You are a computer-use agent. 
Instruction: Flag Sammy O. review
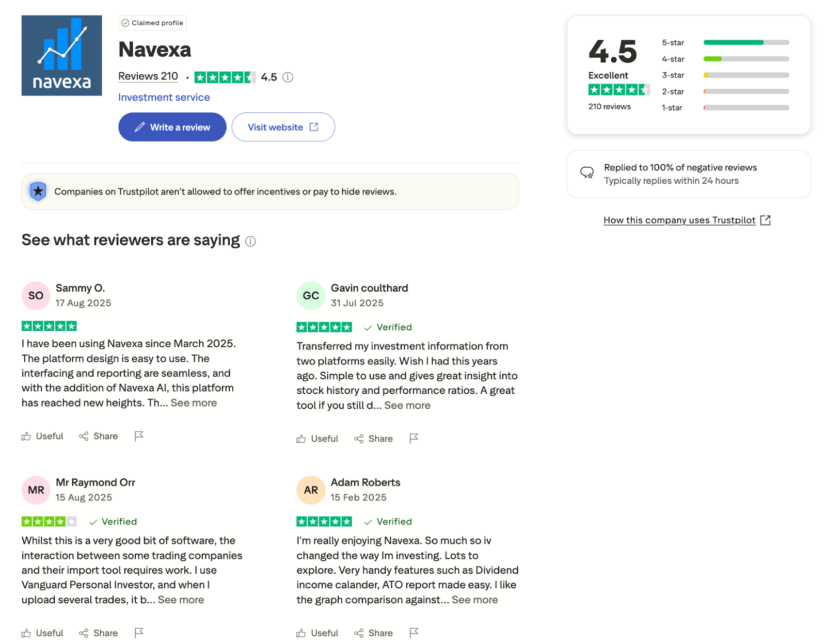tap(139, 436)
